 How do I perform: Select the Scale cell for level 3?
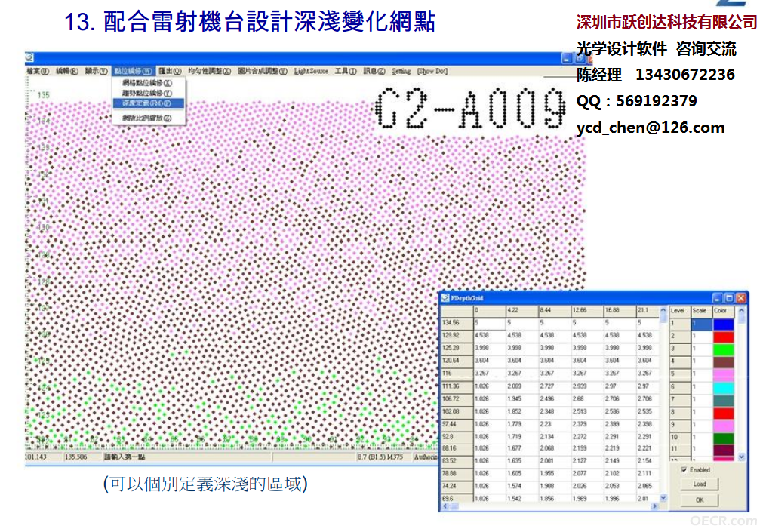702,349
